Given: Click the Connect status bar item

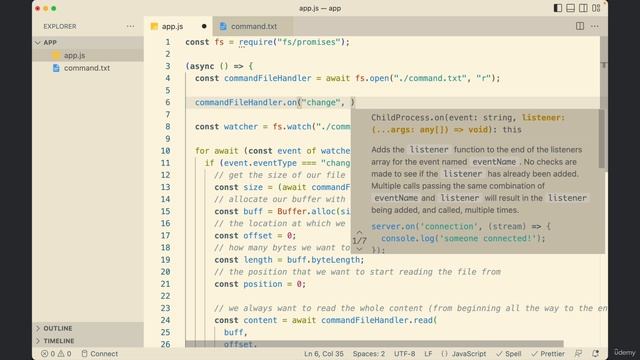Looking at the screenshot, I should (100, 353).
